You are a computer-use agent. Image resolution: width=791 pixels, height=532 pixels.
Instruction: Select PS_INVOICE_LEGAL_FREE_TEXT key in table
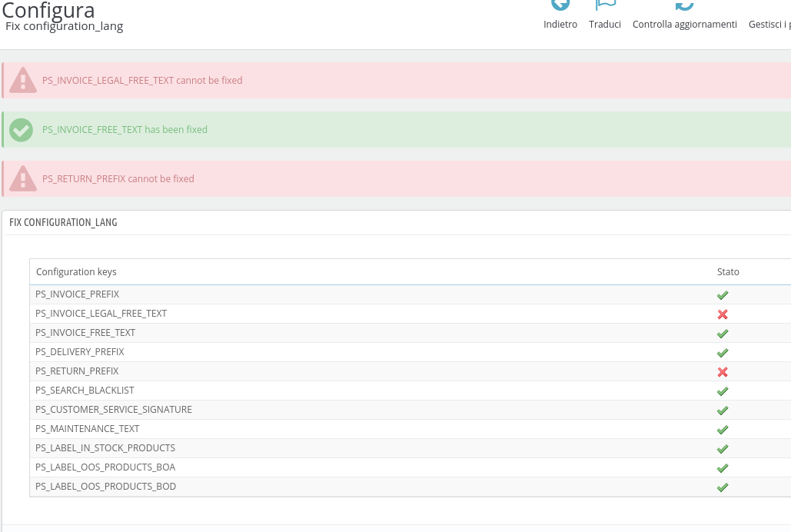(x=101, y=314)
